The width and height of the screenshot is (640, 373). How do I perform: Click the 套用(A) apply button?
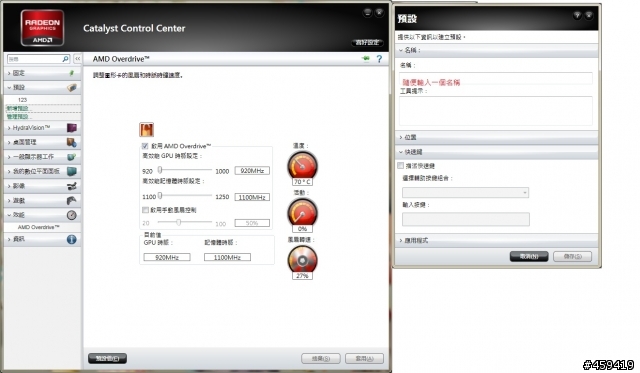coord(364,358)
